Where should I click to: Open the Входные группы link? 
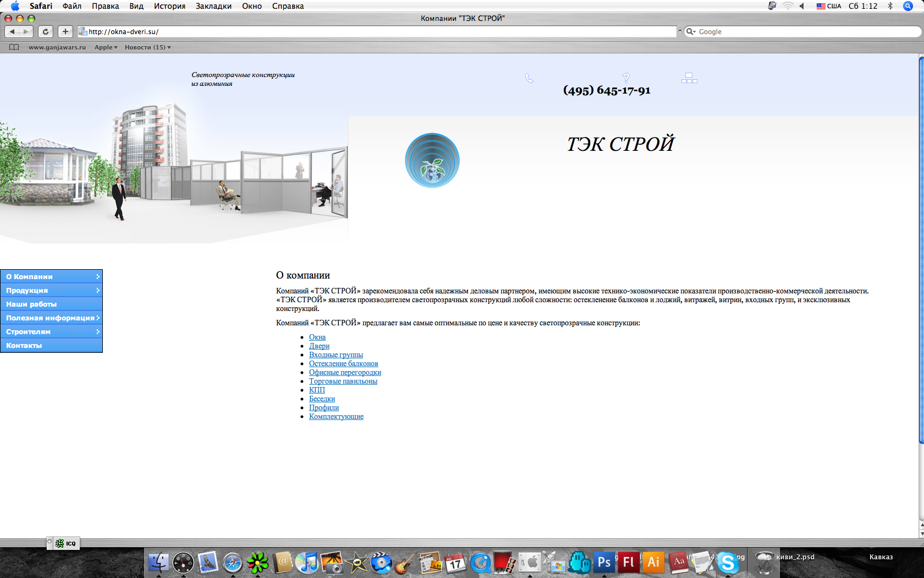click(336, 355)
